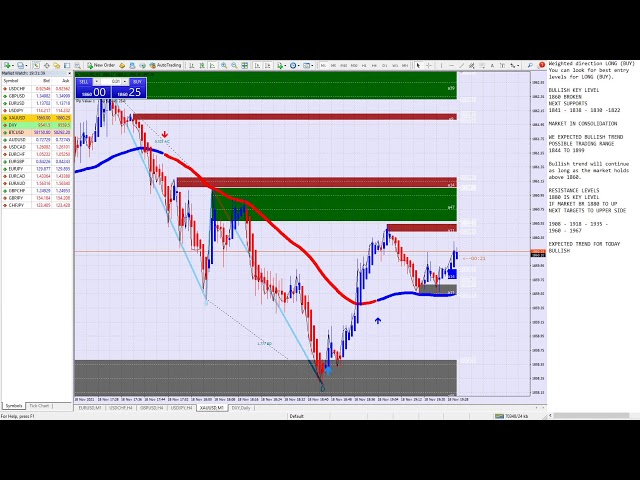Screen dimensions: 640x480
Task: Open the profiles dropdown arrow
Action: pyautogui.click(x=27, y=65)
